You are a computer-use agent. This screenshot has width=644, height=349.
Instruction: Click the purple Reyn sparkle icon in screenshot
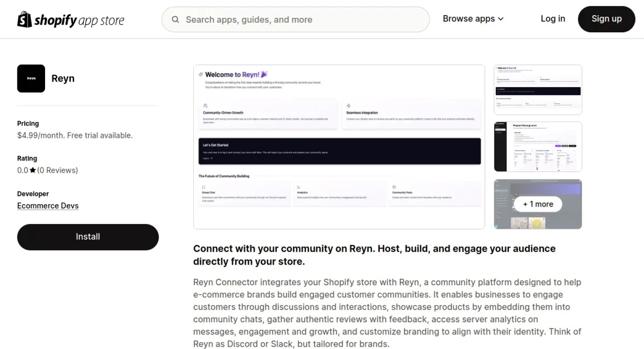264,75
